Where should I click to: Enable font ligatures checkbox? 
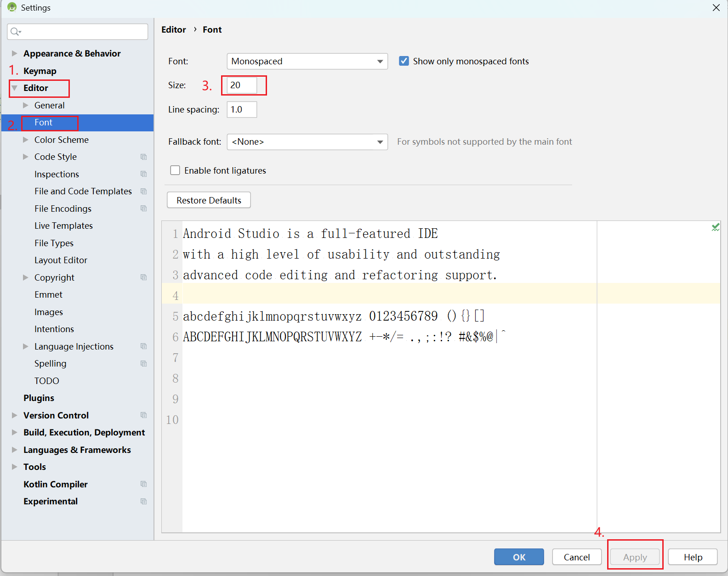(175, 170)
